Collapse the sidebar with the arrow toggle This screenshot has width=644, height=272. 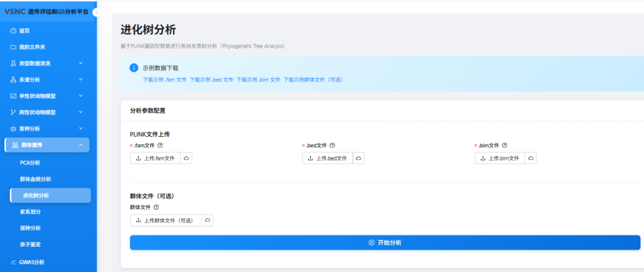click(97, 13)
